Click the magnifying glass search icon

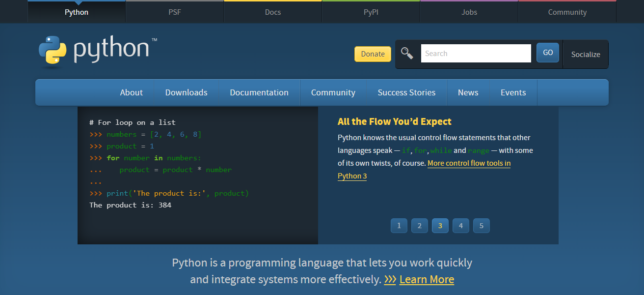click(x=407, y=53)
